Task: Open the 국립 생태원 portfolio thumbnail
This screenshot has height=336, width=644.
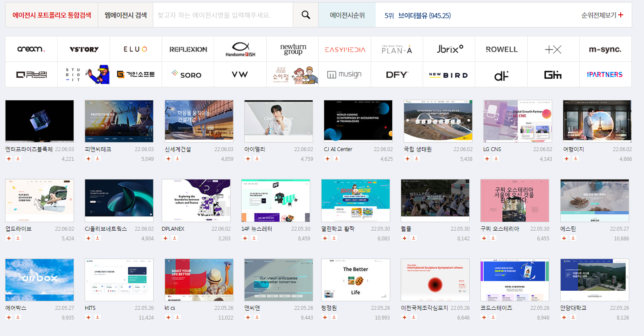Action: point(438,121)
